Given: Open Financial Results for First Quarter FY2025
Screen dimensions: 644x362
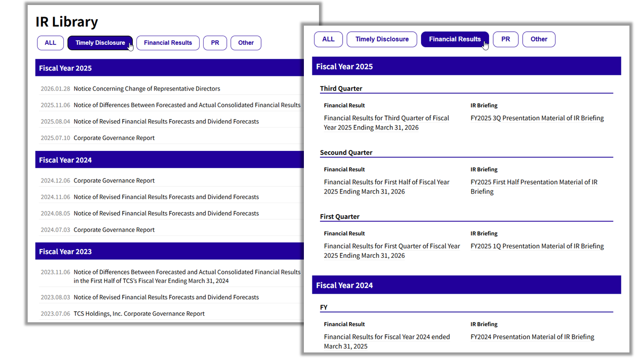Looking at the screenshot, I should click(x=392, y=250).
